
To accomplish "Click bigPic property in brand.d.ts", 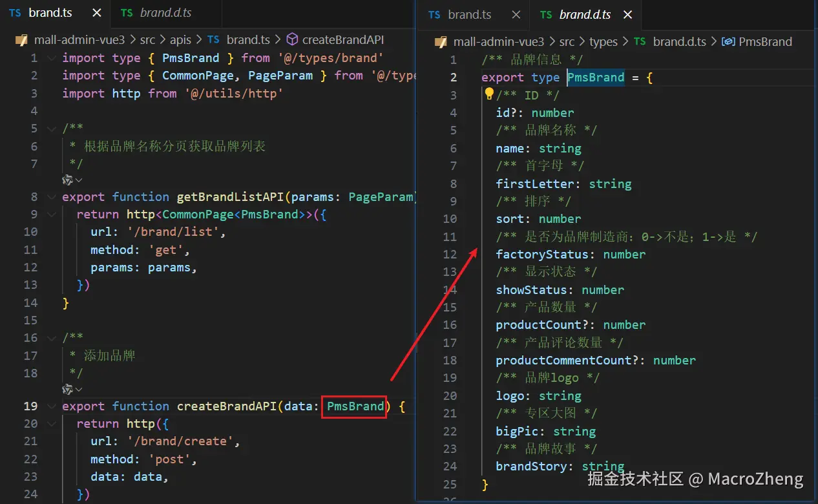I will point(517,431).
